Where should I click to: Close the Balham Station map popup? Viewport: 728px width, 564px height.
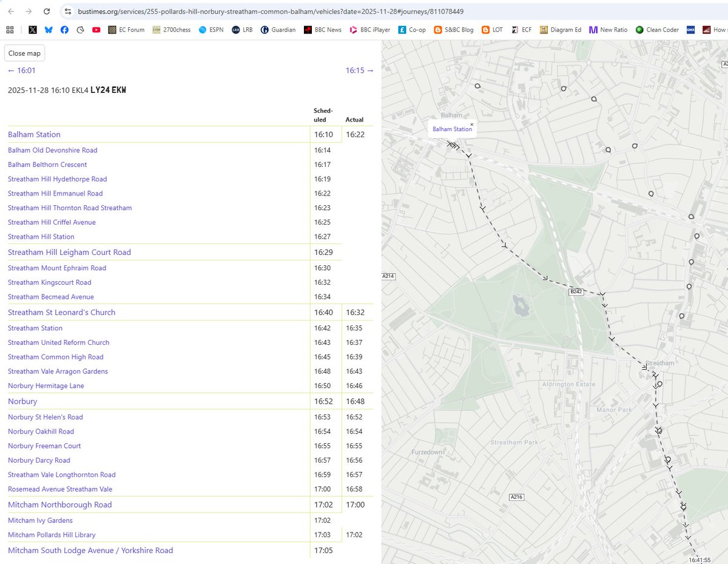[471, 124]
